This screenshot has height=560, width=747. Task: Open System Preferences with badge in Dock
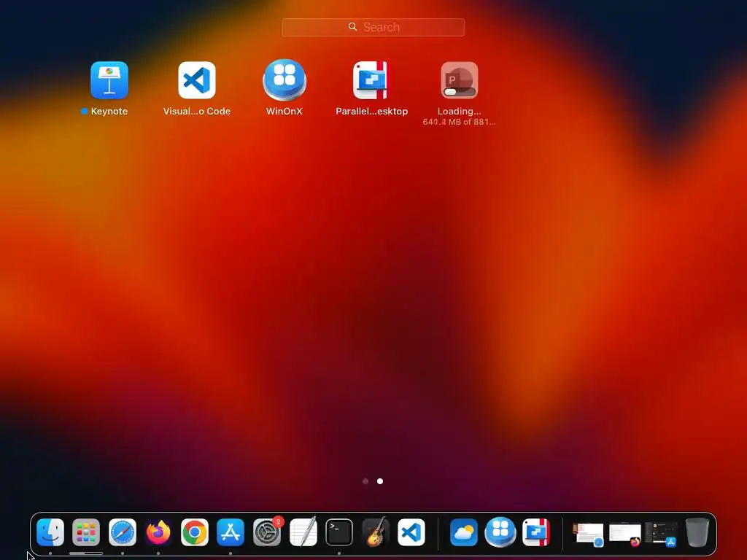tap(267, 532)
